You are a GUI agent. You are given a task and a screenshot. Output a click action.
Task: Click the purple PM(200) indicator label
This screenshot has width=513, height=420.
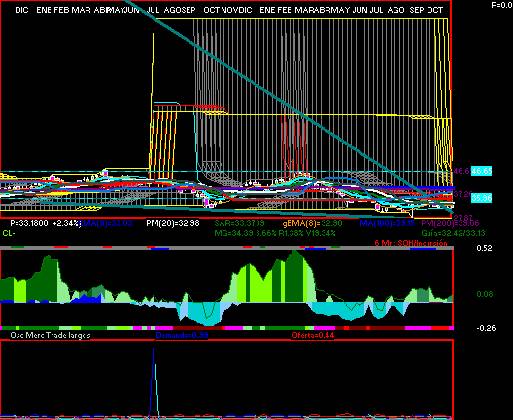click(450, 223)
